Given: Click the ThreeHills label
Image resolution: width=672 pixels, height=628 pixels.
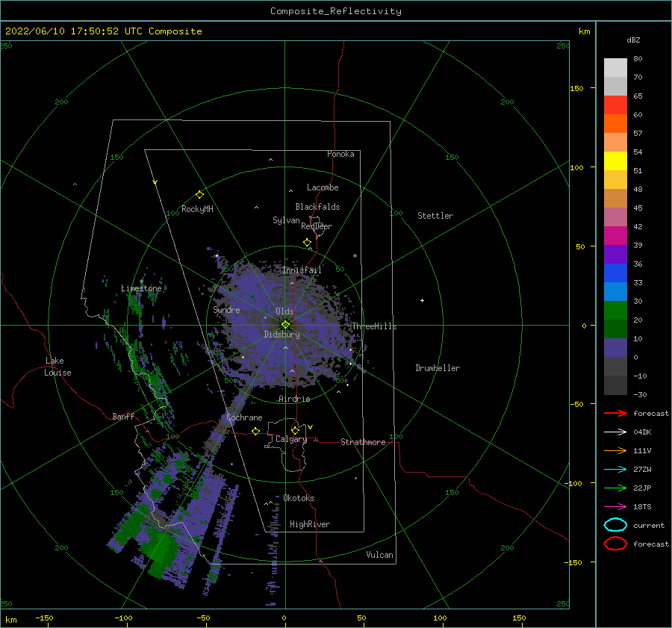Looking at the screenshot, I should (x=374, y=326).
